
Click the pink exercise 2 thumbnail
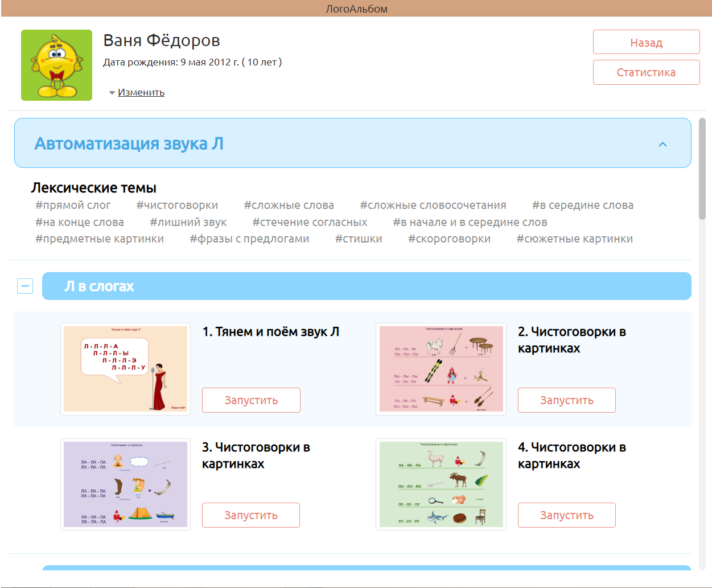[441, 369]
